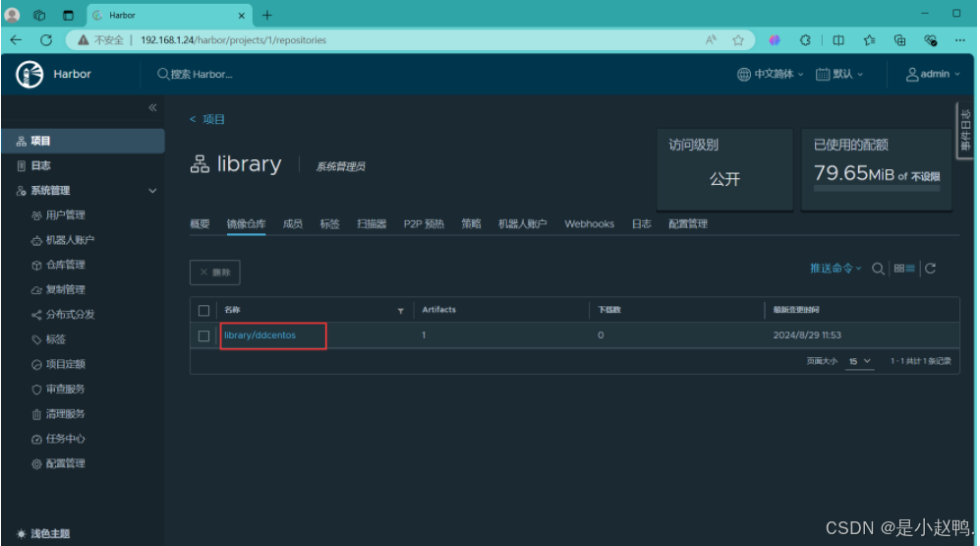
Task: Switch to the project 日志 tab
Action: click(641, 224)
